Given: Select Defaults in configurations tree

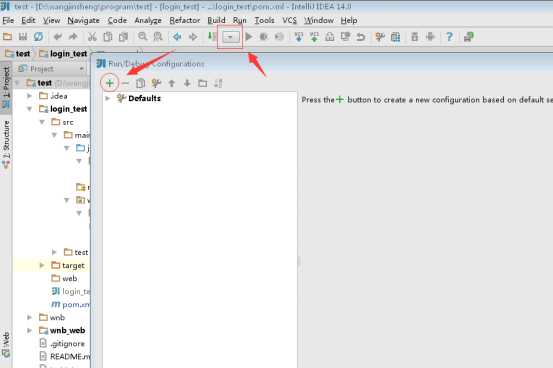Looking at the screenshot, I should point(144,98).
